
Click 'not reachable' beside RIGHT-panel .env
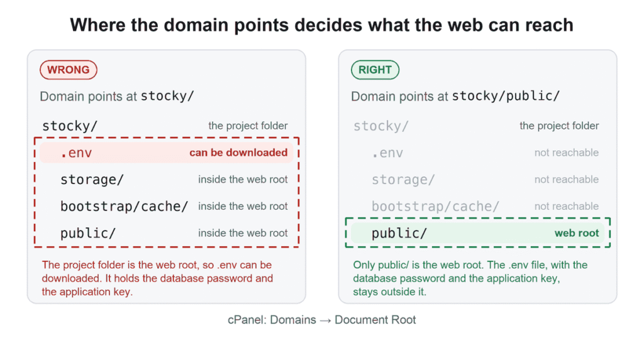567,153
